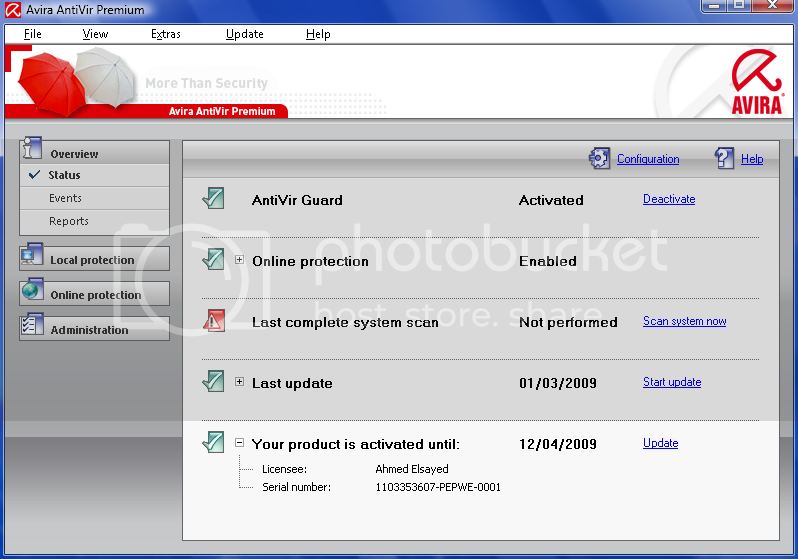Select Events in the Overview list
This screenshot has height=559, width=798.
pyautogui.click(x=65, y=198)
